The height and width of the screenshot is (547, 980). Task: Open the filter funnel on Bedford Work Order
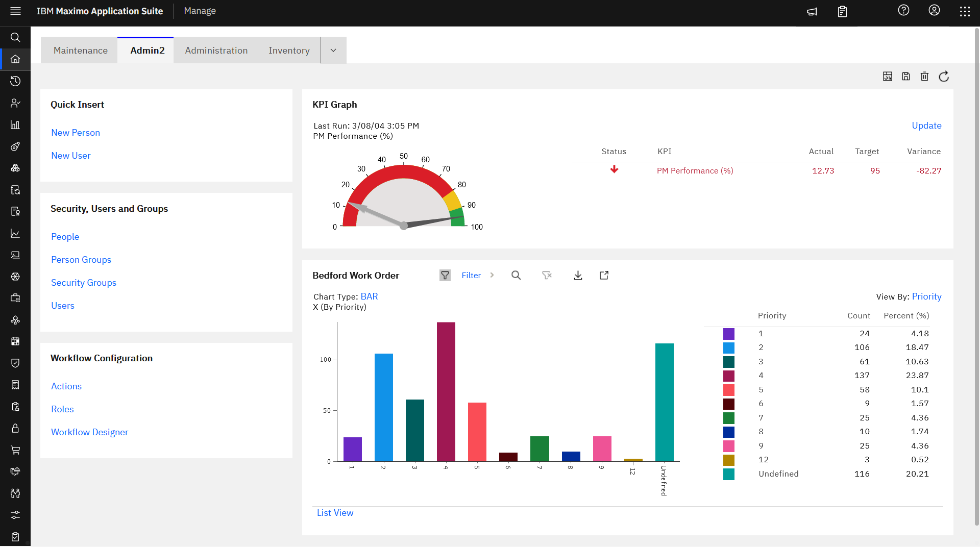[445, 275]
